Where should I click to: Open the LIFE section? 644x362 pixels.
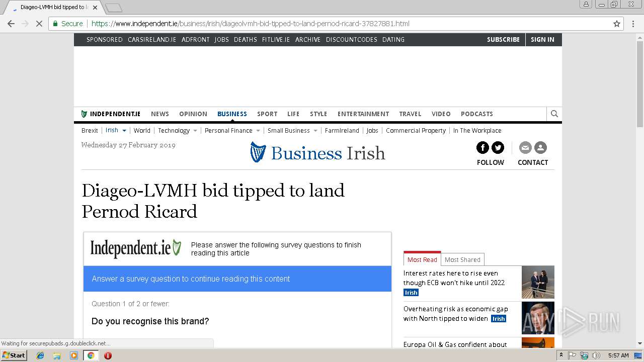(293, 114)
